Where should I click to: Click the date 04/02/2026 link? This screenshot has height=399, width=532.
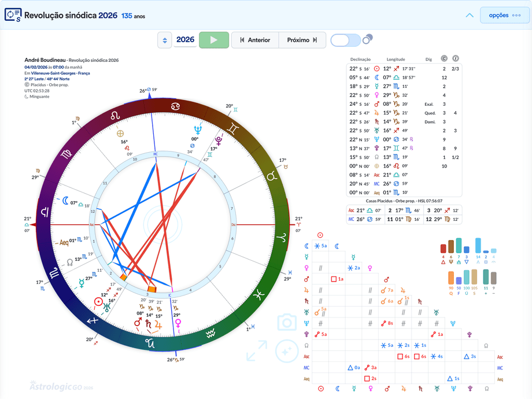[36, 67]
